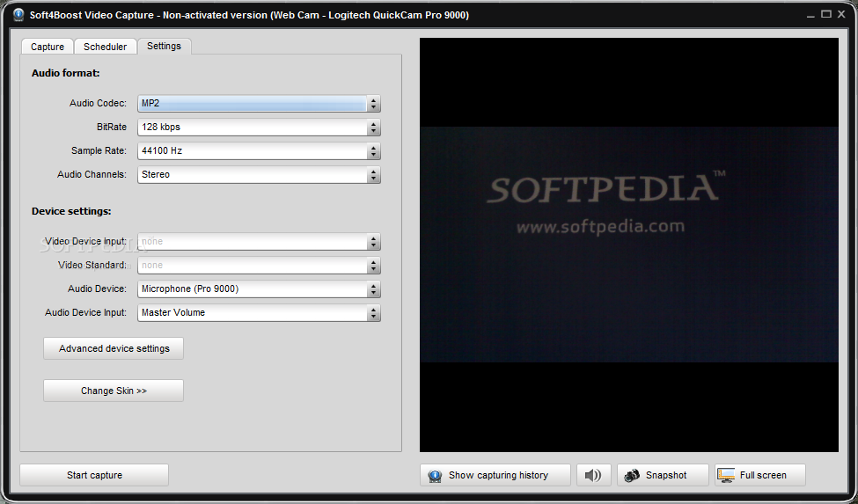Click the Full screen monitor icon

726,475
